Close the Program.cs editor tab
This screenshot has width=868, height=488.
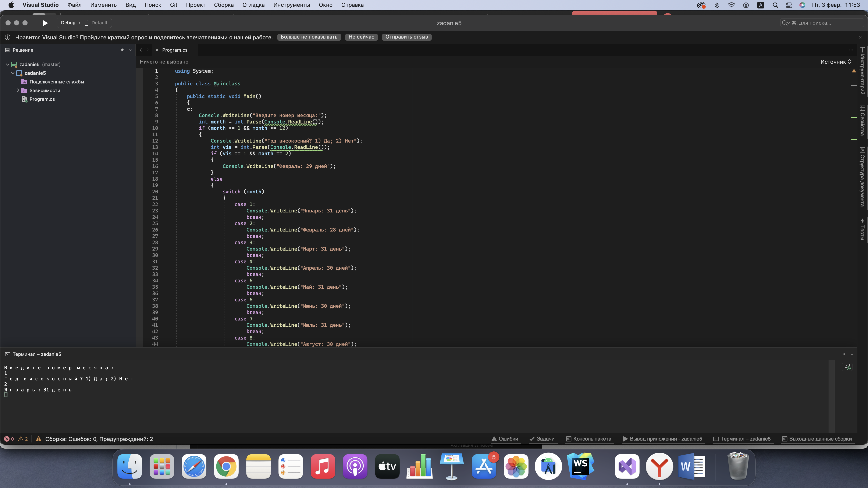click(x=157, y=50)
